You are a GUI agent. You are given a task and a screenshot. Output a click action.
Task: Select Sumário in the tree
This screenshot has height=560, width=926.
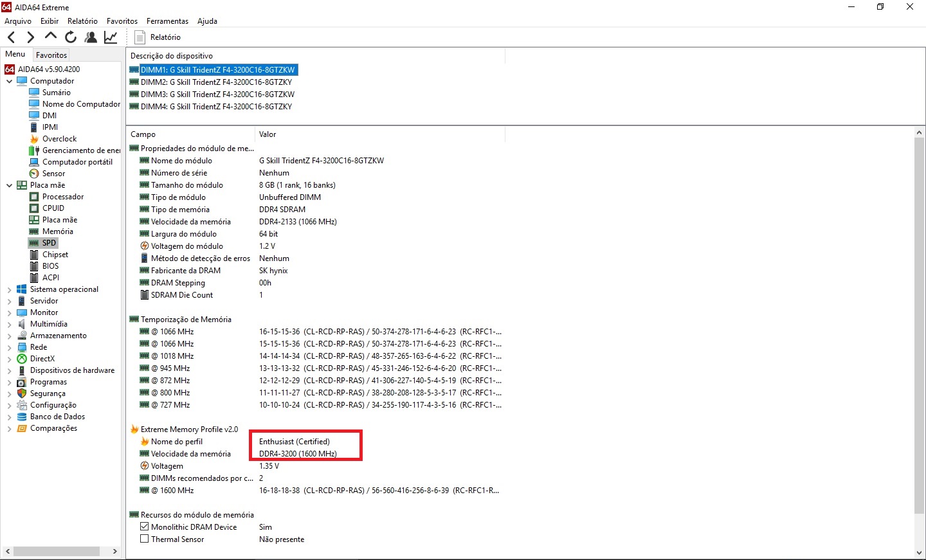[57, 93]
